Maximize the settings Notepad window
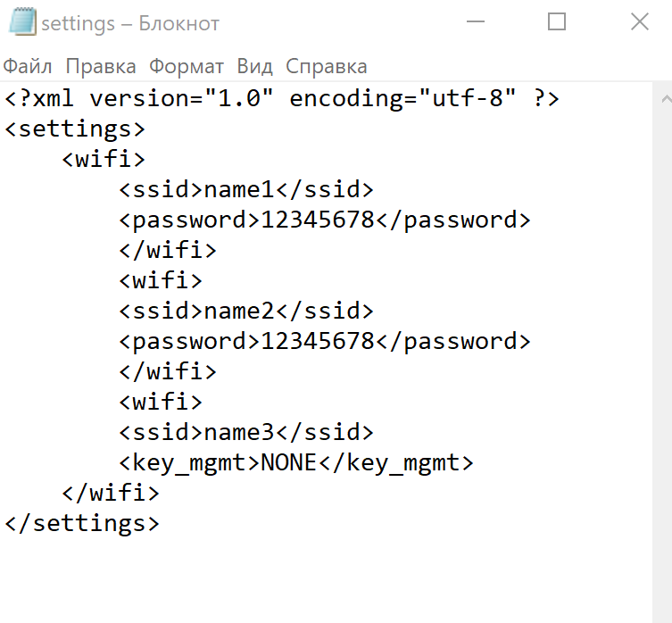Viewport: 672px width, 623px height. (557, 21)
